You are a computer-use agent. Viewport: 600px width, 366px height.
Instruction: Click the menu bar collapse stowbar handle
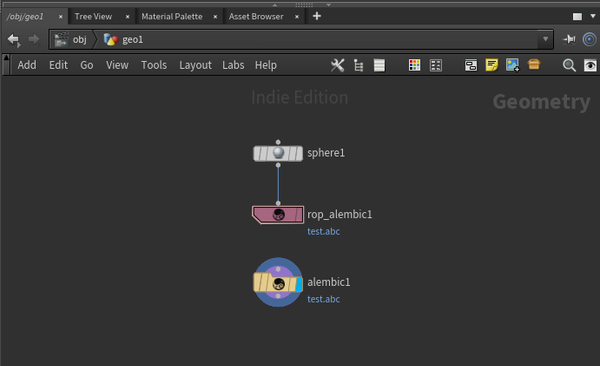(6, 65)
